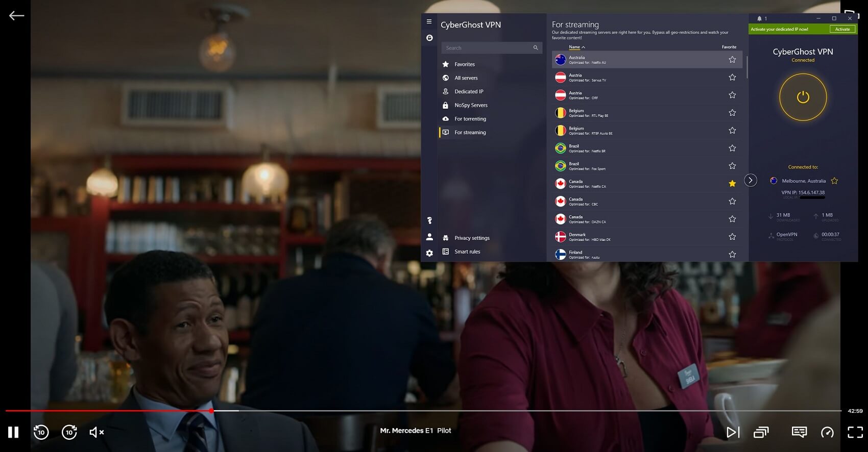Viewport: 868px width, 452px height.
Task: Sort the server list by Name
Action: point(576,47)
